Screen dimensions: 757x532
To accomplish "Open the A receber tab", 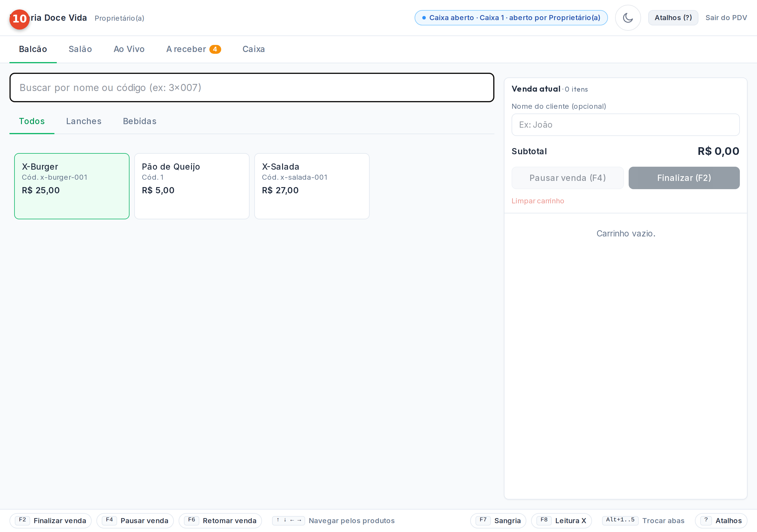I will point(193,49).
